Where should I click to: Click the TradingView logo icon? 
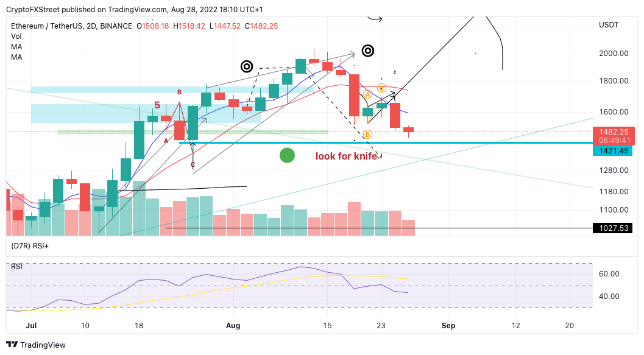(12, 345)
